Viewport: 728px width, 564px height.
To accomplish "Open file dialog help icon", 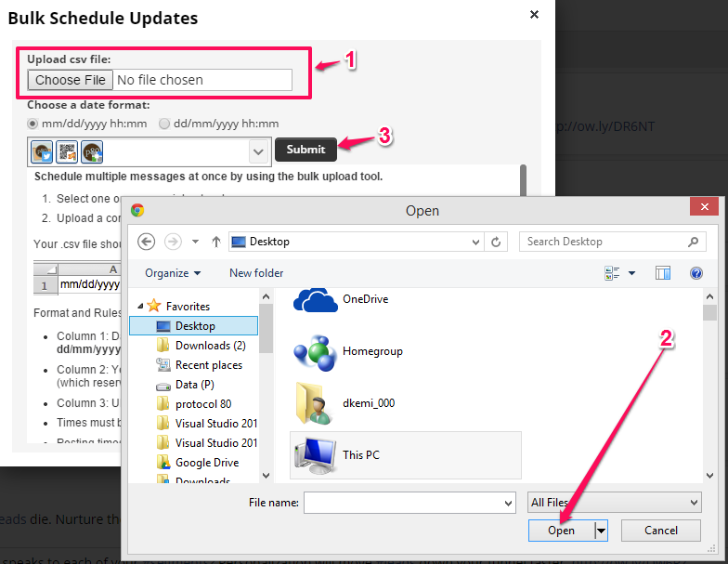I will (696, 273).
